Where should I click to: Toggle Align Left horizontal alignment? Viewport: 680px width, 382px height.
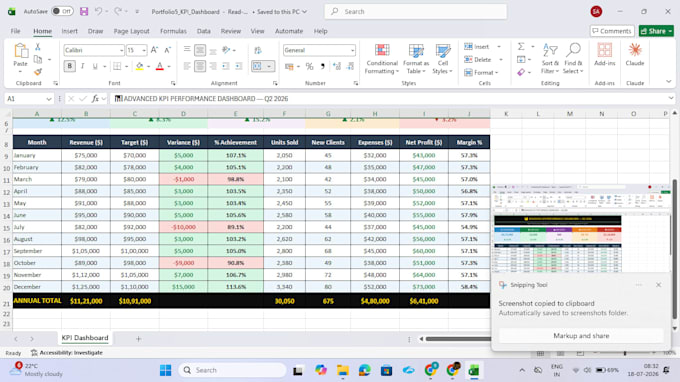click(x=187, y=66)
